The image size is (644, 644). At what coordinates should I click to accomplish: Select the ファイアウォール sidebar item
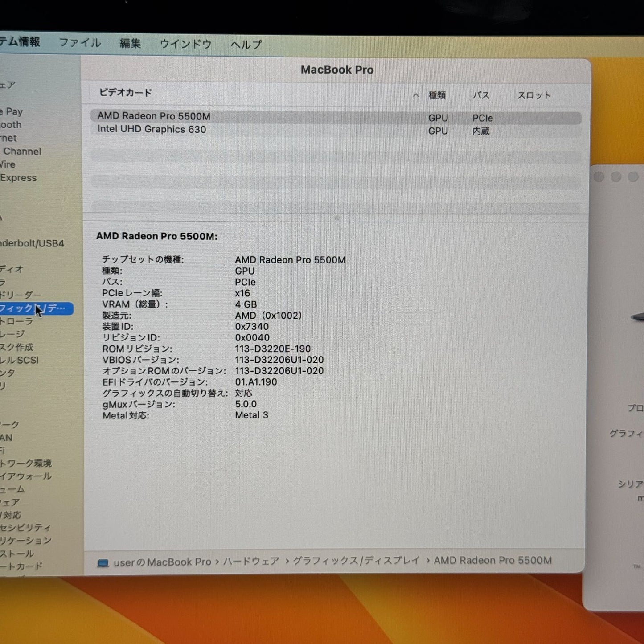point(26,476)
